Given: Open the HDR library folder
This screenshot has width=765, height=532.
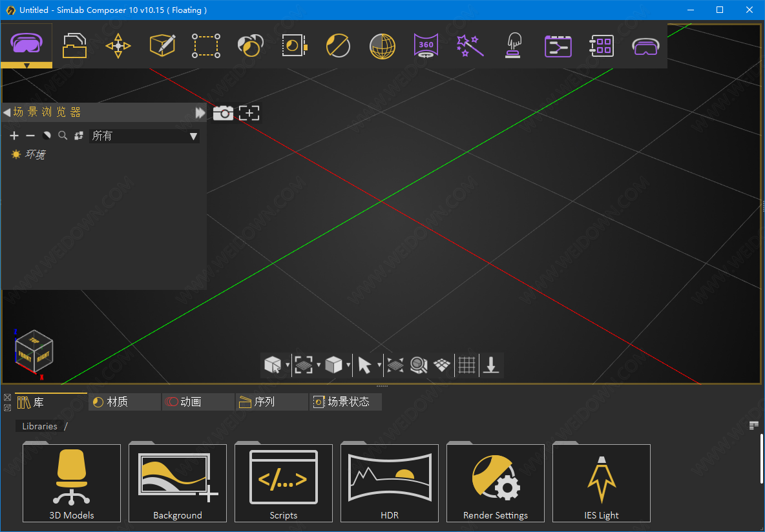Looking at the screenshot, I should pos(390,482).
